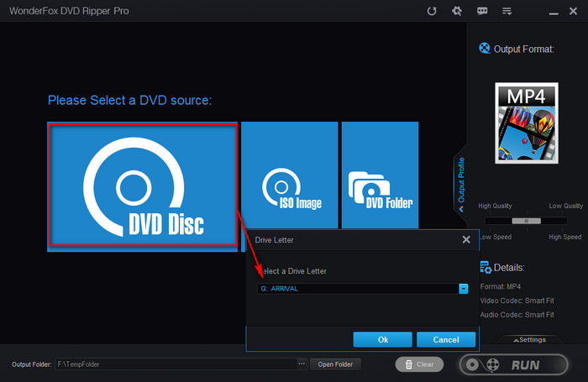
Task: Click the Output Format film reel icon
Action: [485, 49]
